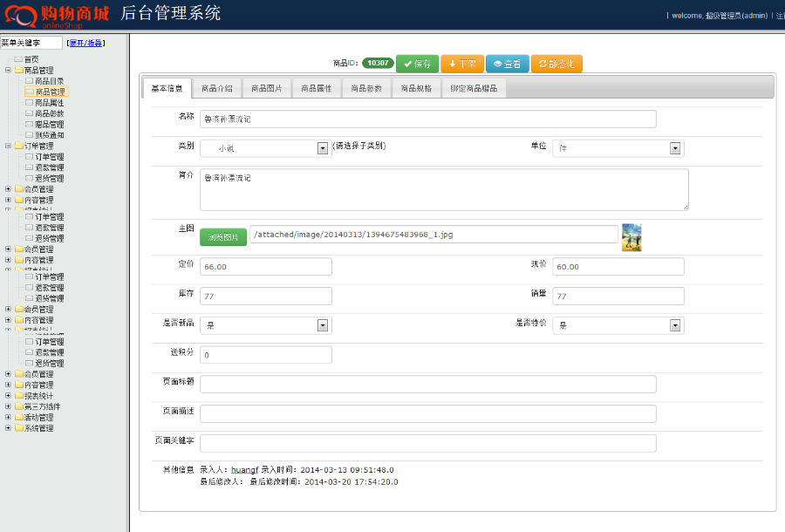Click the (请选择子类别) hint text
The width and height of the screenshot is (785, 532).
pos(359,146)
